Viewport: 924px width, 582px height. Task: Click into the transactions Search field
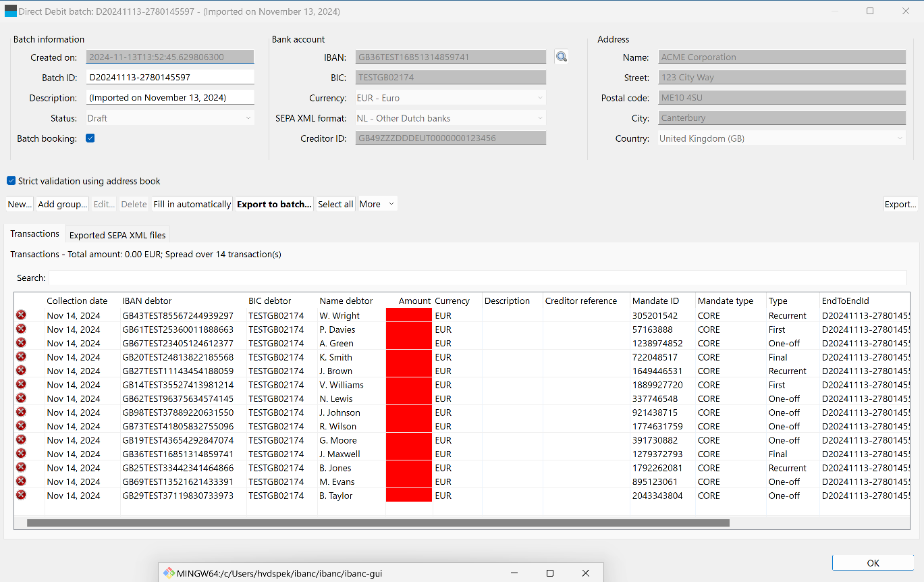point(477,277)
